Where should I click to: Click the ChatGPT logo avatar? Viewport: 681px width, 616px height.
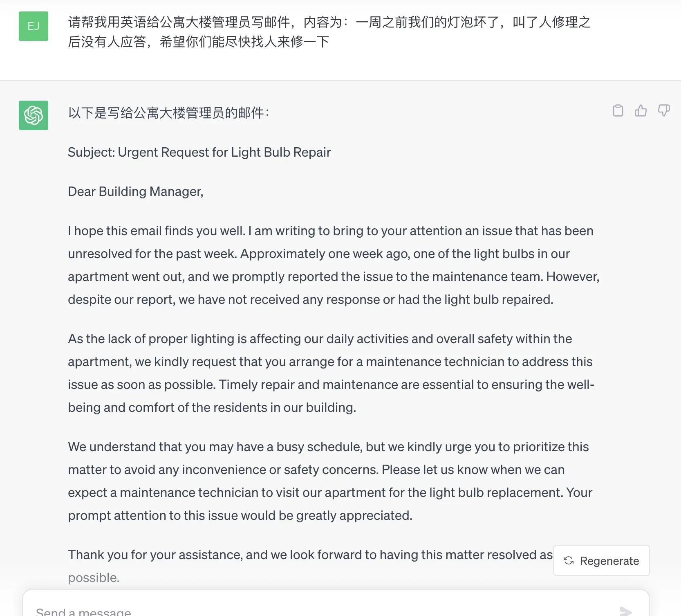click(34, 115)
